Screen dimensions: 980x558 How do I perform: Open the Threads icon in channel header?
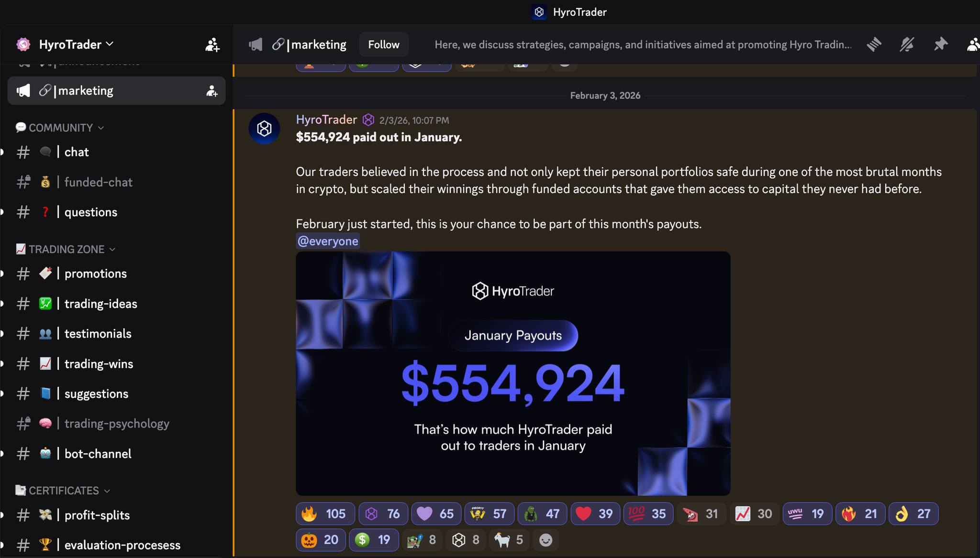point(874,44)
